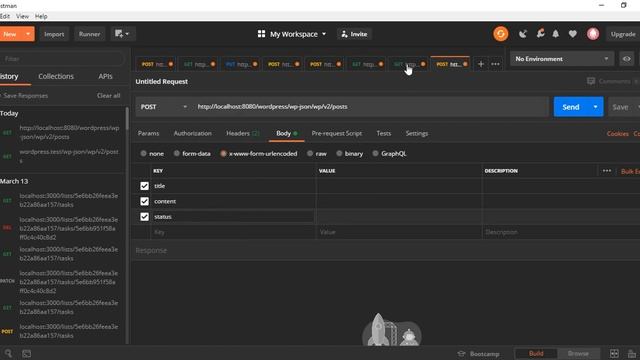The width and height of the screenshot is (640, 360).
Task: Uncheck the title key checkbox
Action: point(144,186)
